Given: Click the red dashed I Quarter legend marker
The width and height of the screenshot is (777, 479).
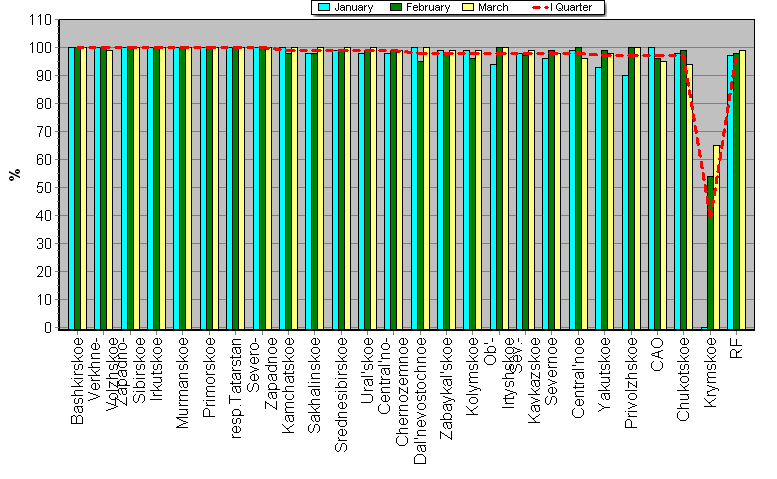Looking at the screenshot, I should pyautogui.click(x=540, y=7).
